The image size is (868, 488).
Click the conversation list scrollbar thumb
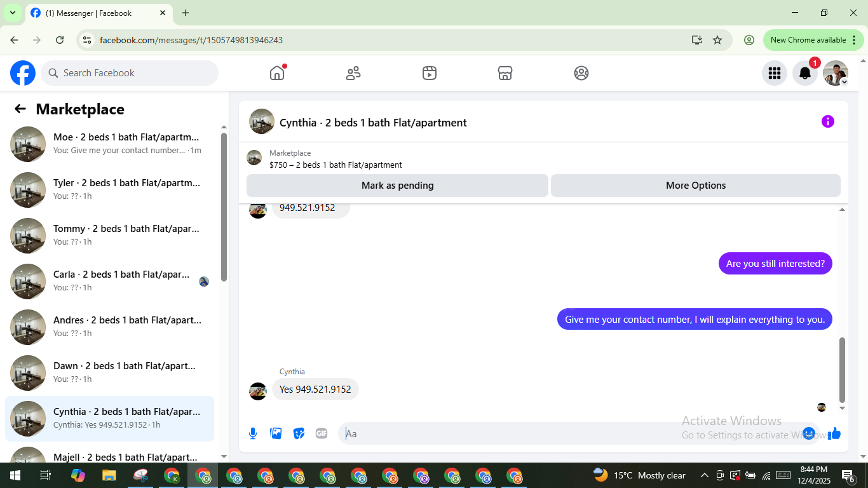[224, 207]
